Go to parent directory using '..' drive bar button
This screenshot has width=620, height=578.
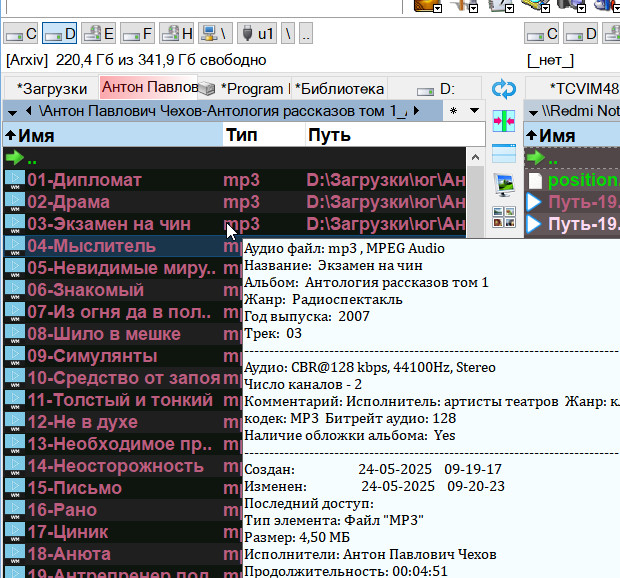coord(305,34)
